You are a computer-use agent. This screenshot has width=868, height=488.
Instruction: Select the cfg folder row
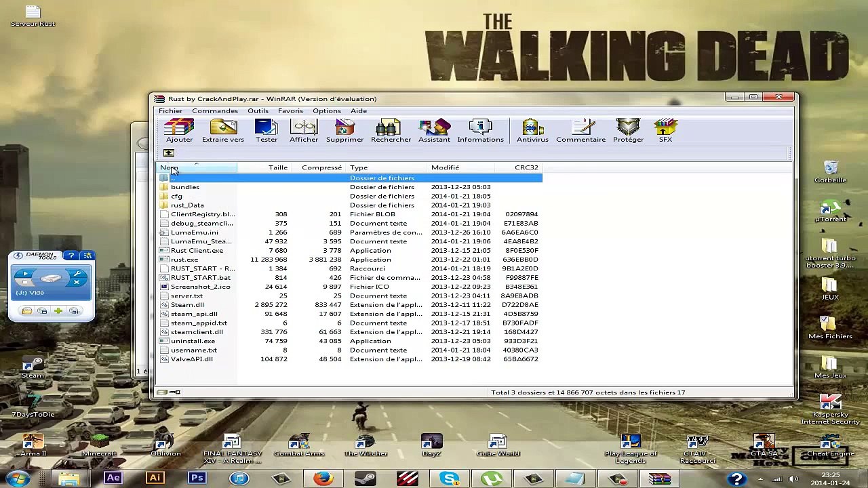coord(350,196)
